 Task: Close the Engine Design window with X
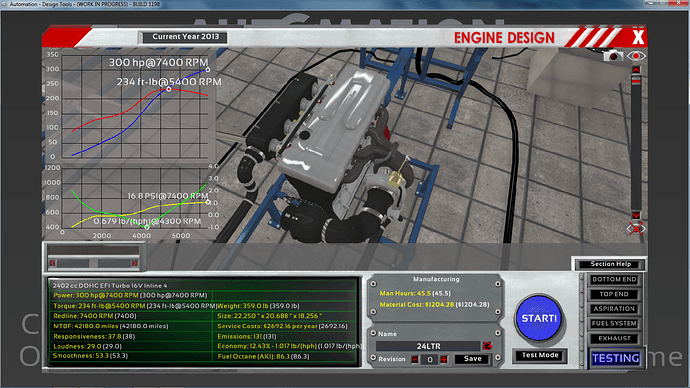pos(638,37)
